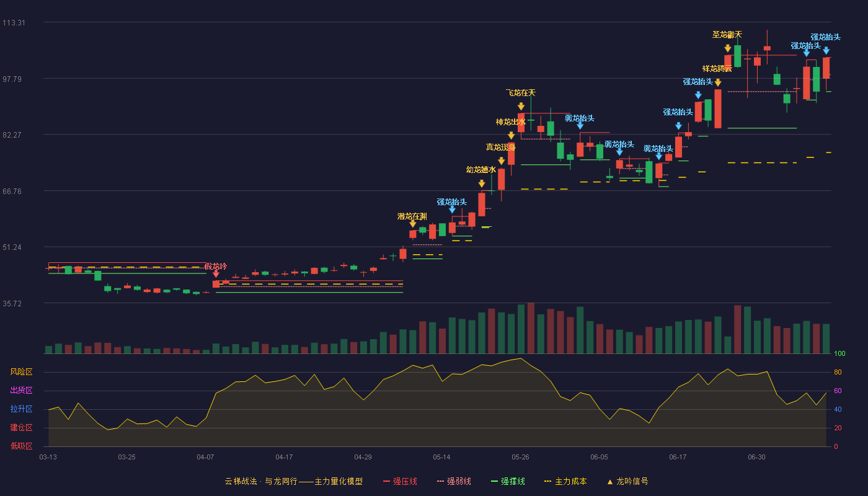Select the 真龙现身 signal arrow marker
Screen dimensions: 868x496
[502, 161]
